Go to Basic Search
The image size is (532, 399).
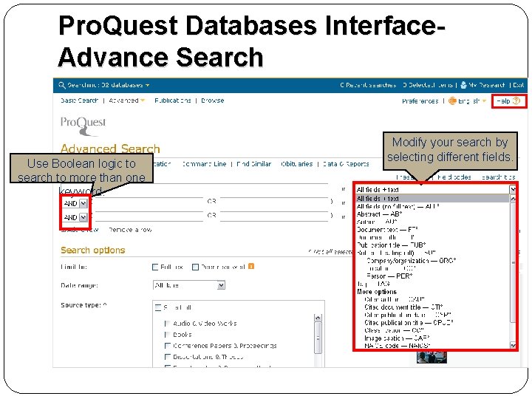point(79,100)
